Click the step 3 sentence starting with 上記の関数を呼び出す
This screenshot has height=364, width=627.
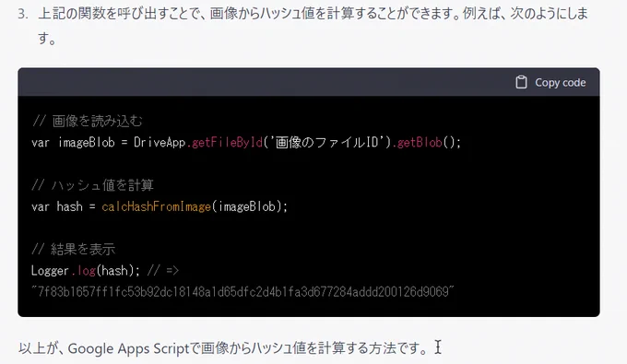point(313,26)
